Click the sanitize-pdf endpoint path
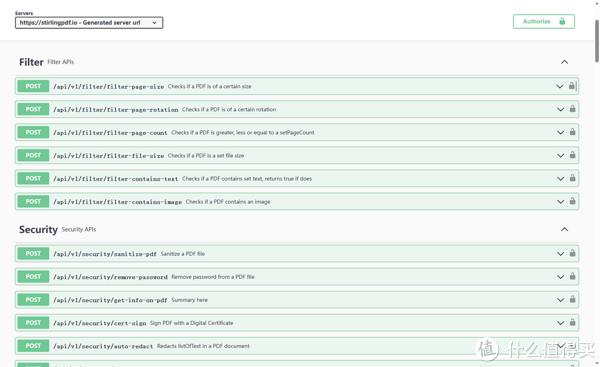This screenshot has width=600, height=367. coord(105,254)
